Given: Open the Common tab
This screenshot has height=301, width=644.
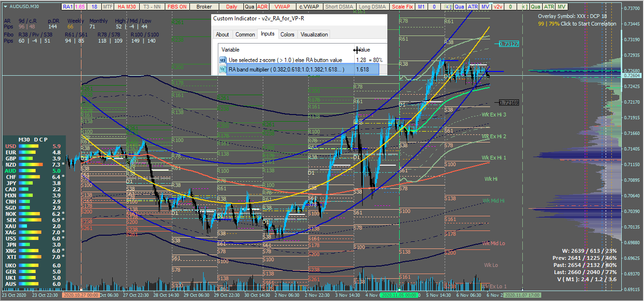Looking at the screenshot, I should pyautogui.click(x=245, y=34).
